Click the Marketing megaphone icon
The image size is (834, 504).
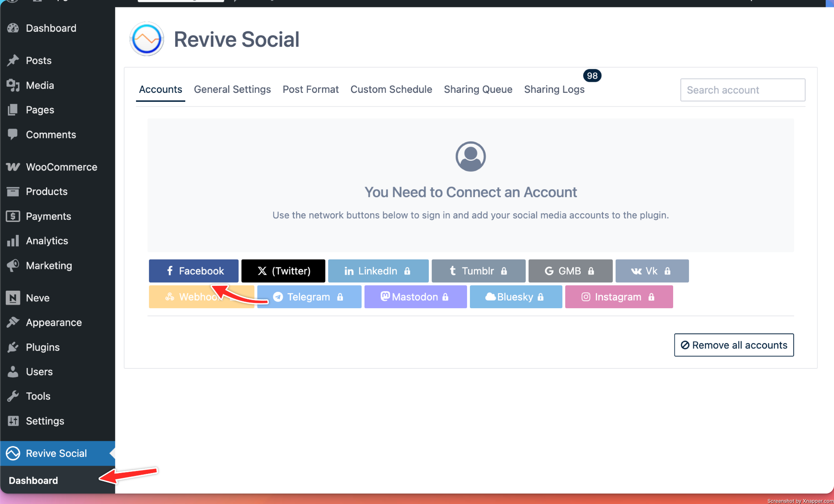(x=13, y=265)
